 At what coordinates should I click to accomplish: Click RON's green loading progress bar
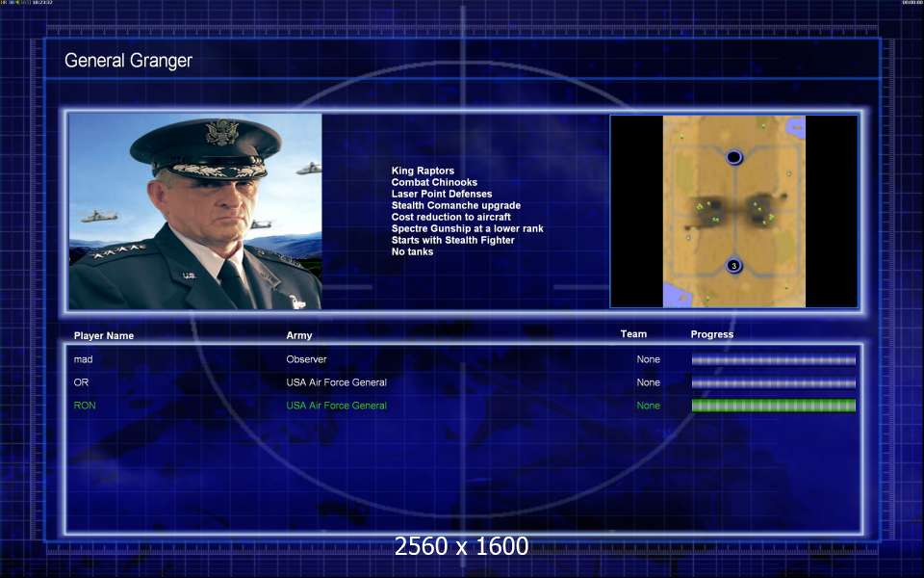773,406
